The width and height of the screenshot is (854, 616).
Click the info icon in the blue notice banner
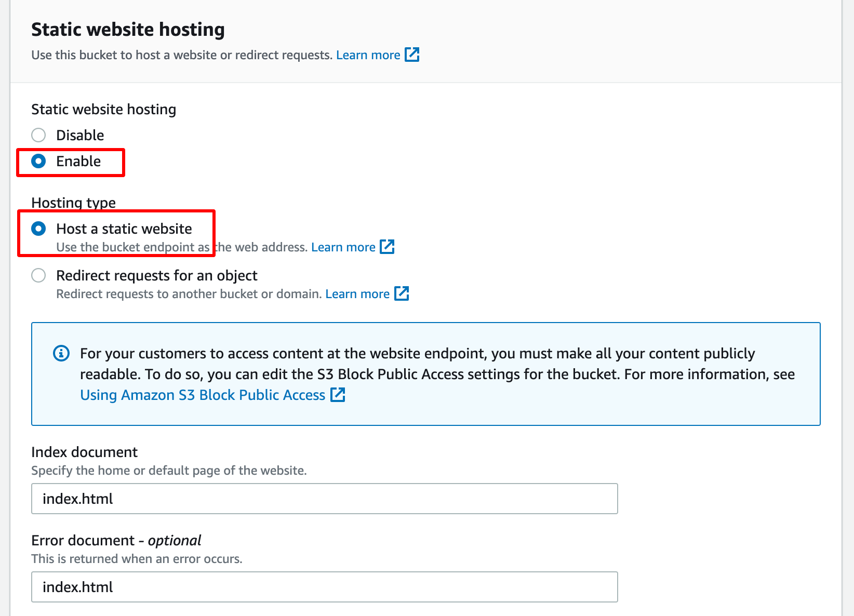(61, 354)
